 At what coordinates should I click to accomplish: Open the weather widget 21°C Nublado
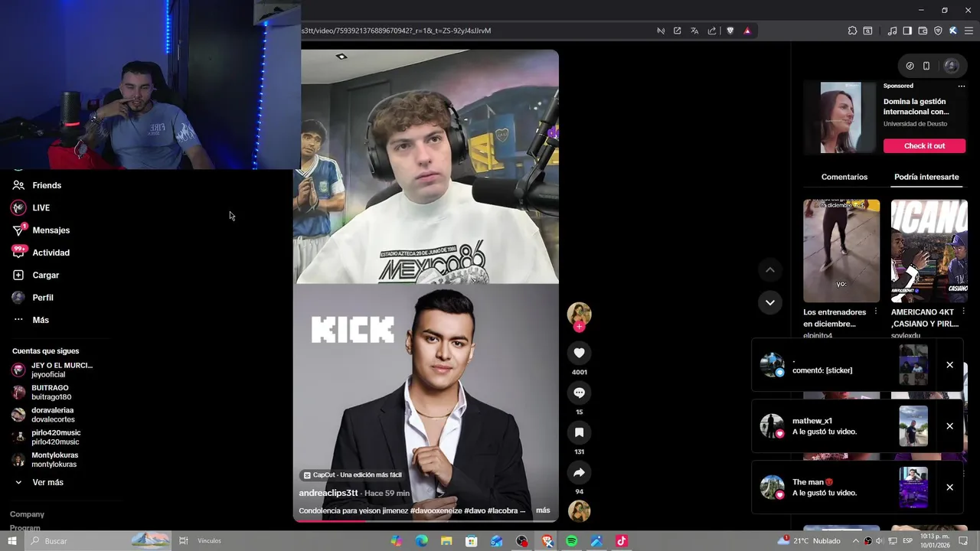pyautogui.click(x=810, y=541)
